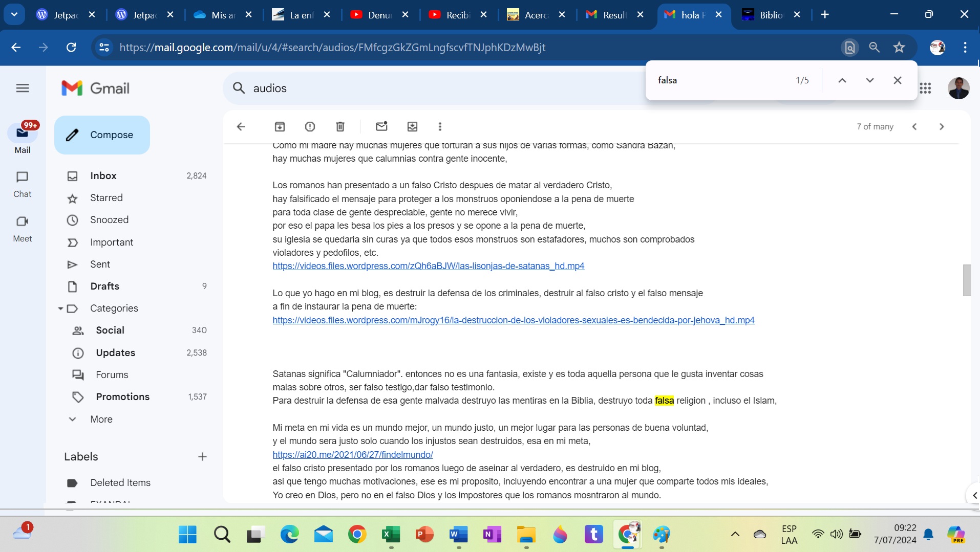Open the More actions three-dot menu
980x552 pixels.
pyautogui.click(x=440, y=126)
